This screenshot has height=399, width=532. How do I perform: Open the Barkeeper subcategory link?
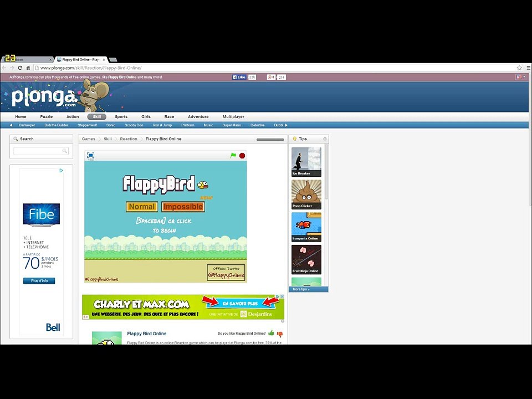[27, 125]
